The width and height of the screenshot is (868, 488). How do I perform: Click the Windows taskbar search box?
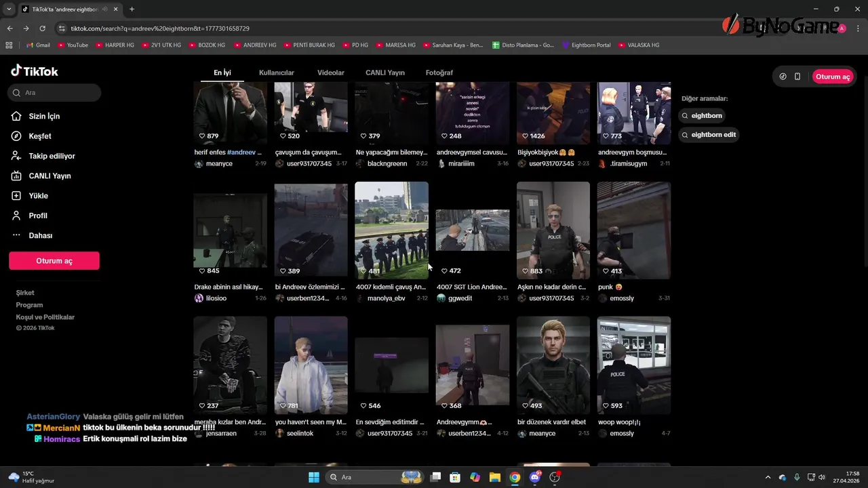(x=375, y=477)
